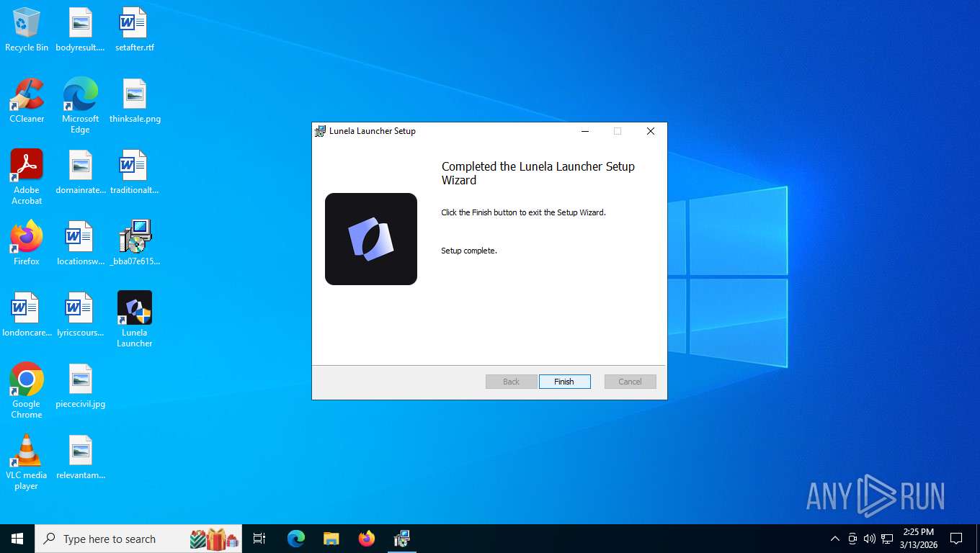
Task: Open the taskbar clock and date
Action: [919, 539]
